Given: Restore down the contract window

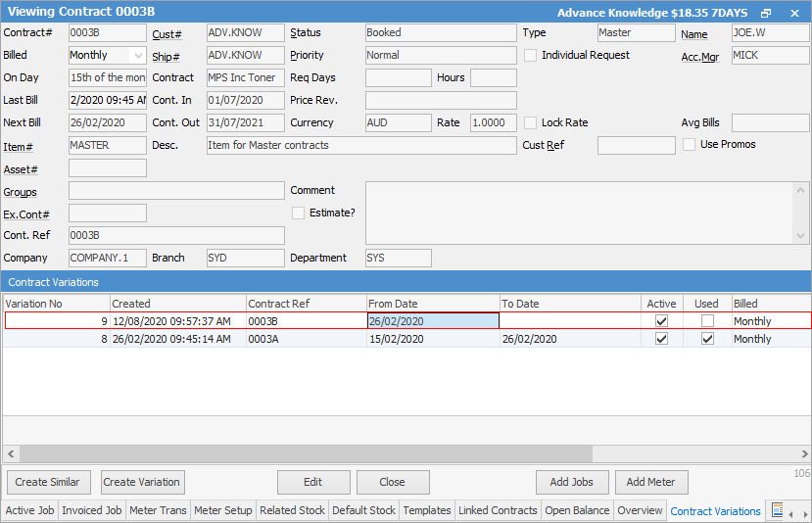Looking at the screenshot, I should click(766, 13).
